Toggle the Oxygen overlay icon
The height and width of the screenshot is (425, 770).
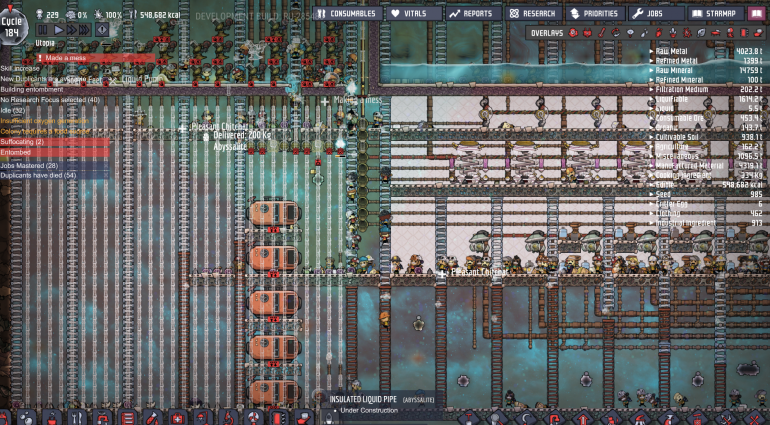click(x=574, y=33)
